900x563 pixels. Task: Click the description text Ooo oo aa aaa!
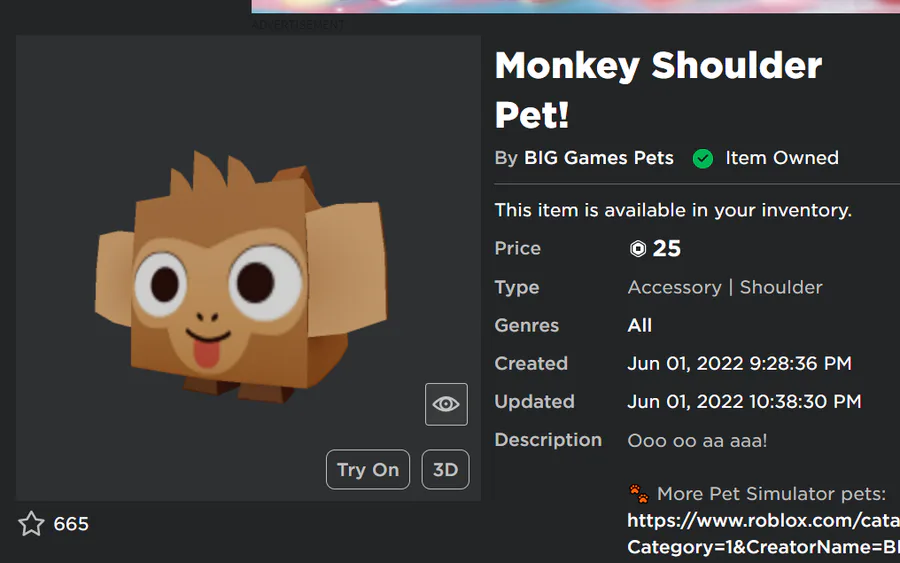click(x=697, y=441)
